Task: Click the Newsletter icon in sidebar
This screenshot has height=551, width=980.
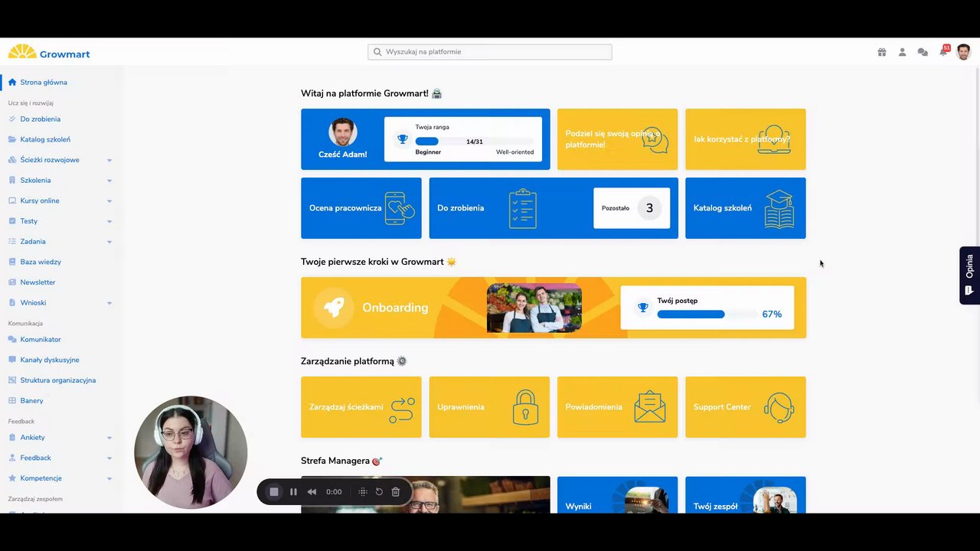Action: pyautogui.click(x=12, y=282)
